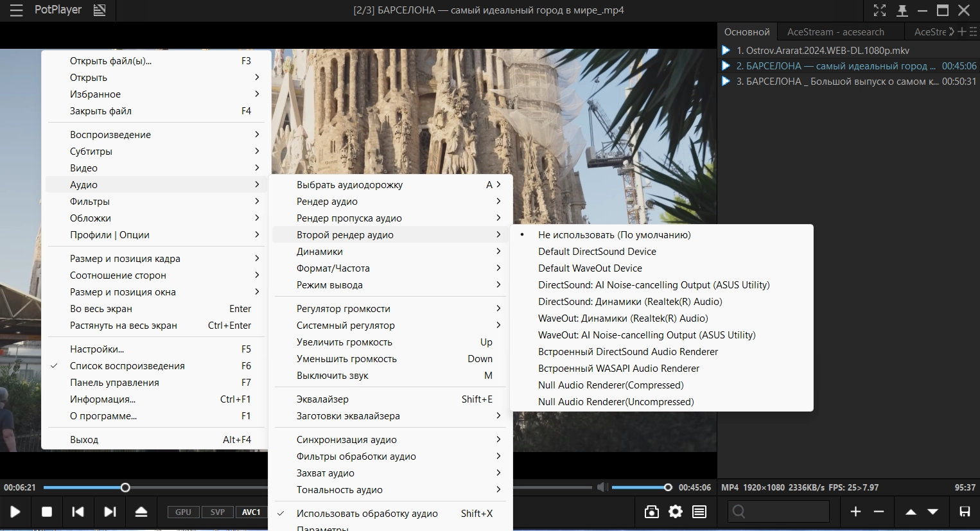Click the volume slider handle
This screenshot has height=531, width=980.
coord(668,487)
